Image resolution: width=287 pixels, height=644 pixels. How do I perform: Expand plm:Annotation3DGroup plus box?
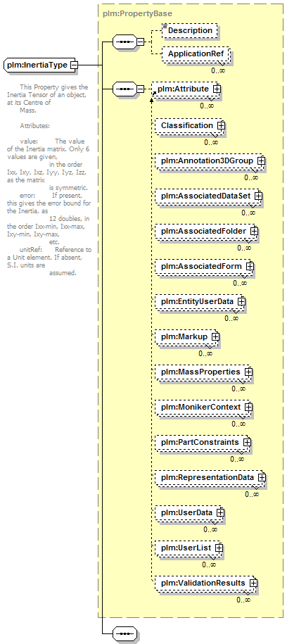pos(261,161)
